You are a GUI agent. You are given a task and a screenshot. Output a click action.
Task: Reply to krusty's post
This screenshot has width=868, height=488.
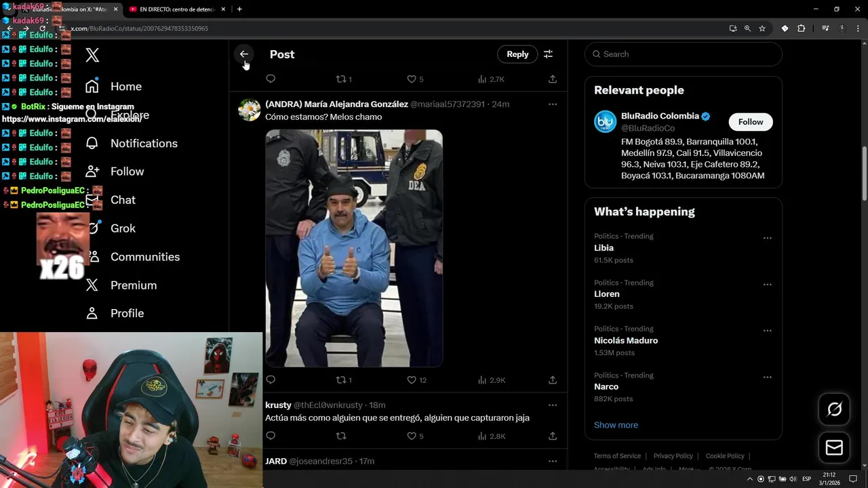click(271, 436)
